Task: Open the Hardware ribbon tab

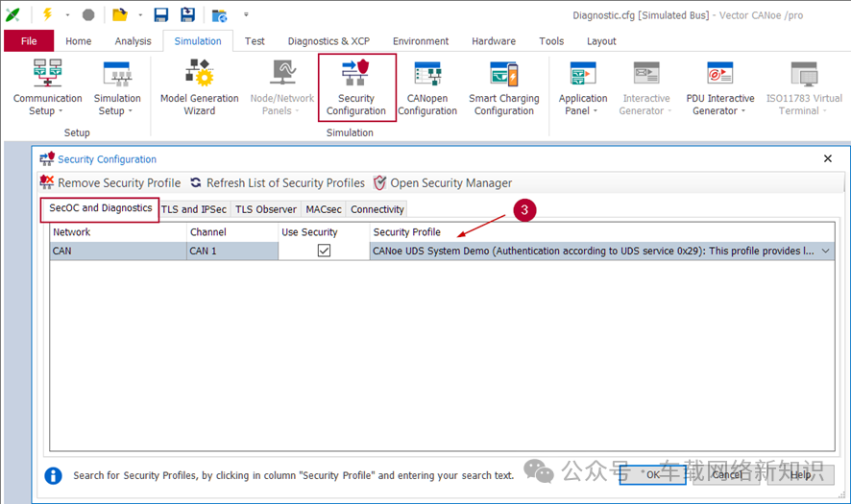Action: (x=494, y=41)
